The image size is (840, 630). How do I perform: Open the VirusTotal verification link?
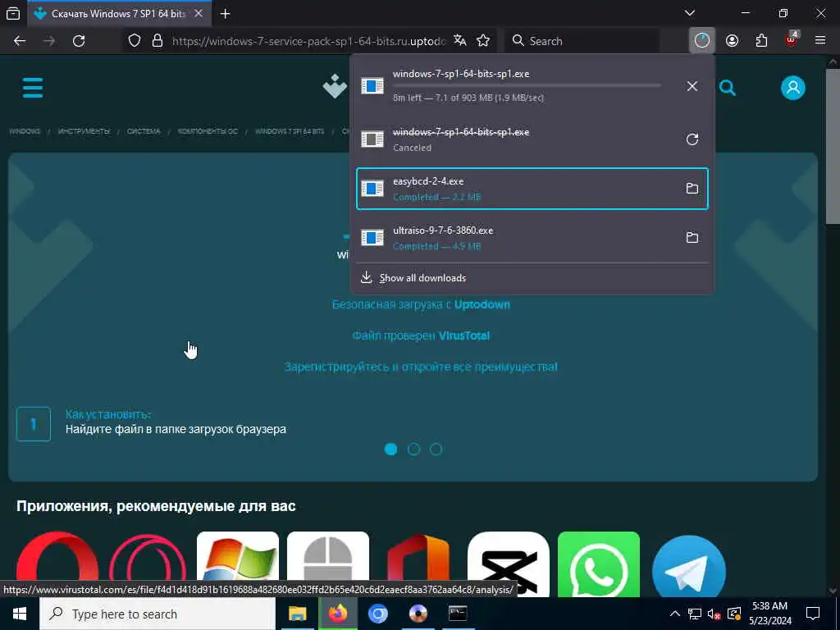pyautogui.click(x=421, y=336)
